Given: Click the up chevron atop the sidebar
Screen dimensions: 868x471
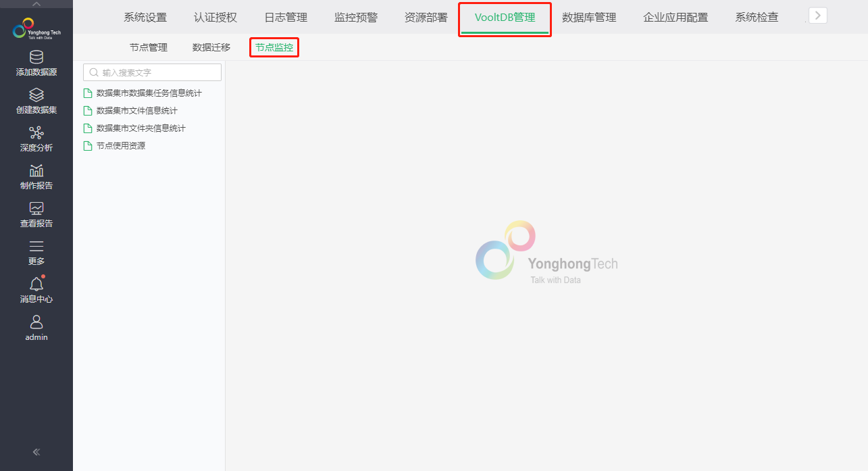Looking at the screenshot, I should [x=36, y=4].
